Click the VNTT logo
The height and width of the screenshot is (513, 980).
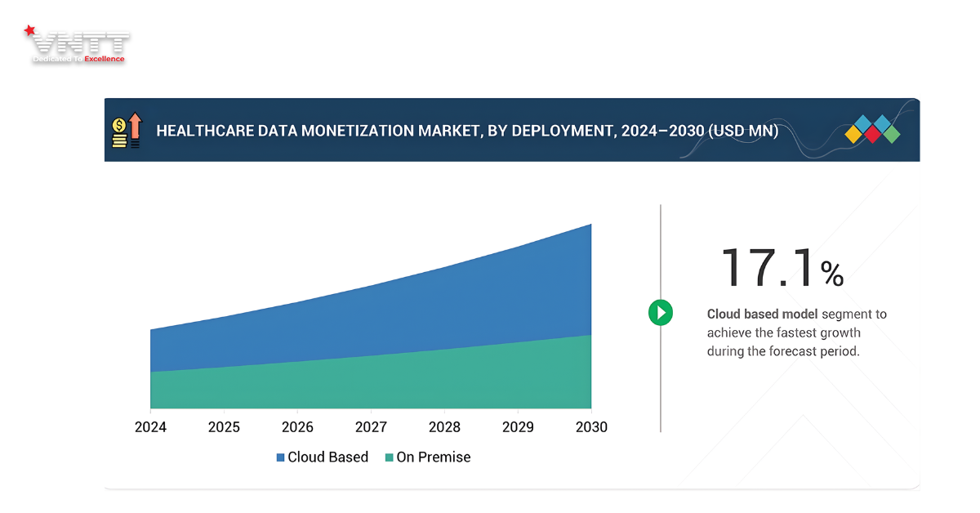[78, 46]
